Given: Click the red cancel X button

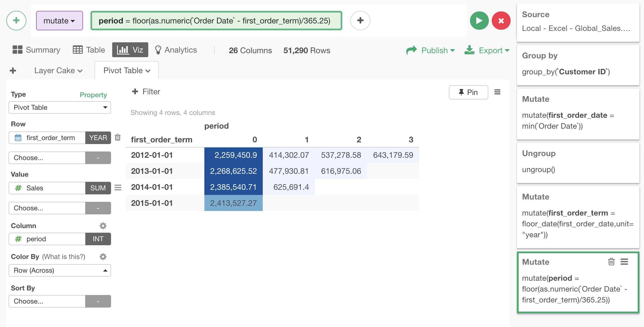Looking at the screenshot, I should [501, 21].
